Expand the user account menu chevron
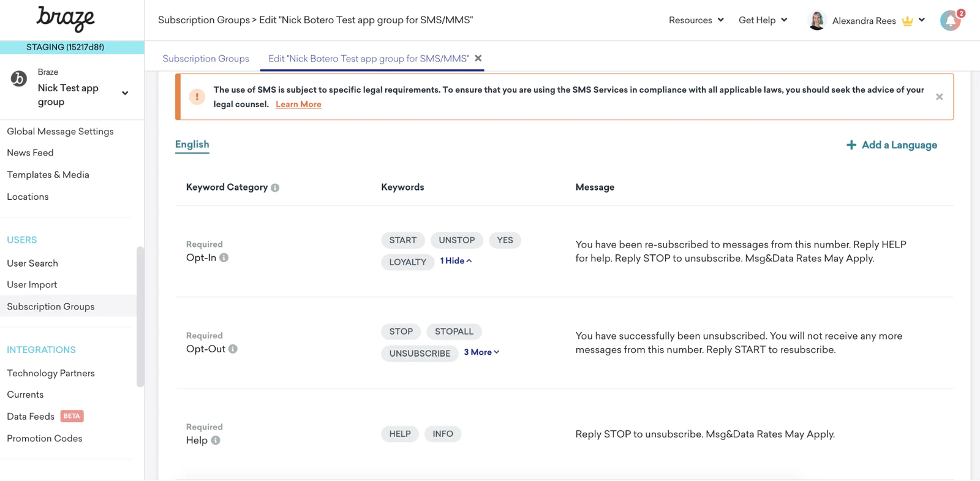 point(922,20)
